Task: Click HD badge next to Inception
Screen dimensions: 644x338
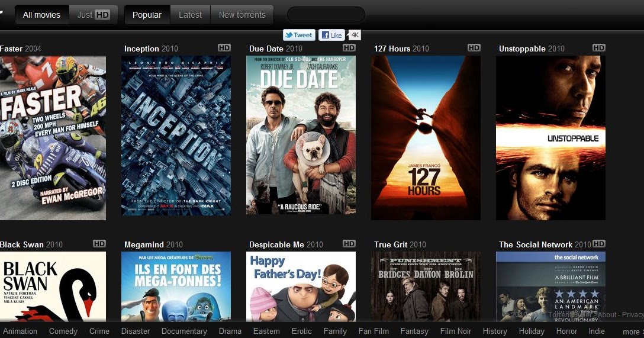Action: (x=224, y=48)
